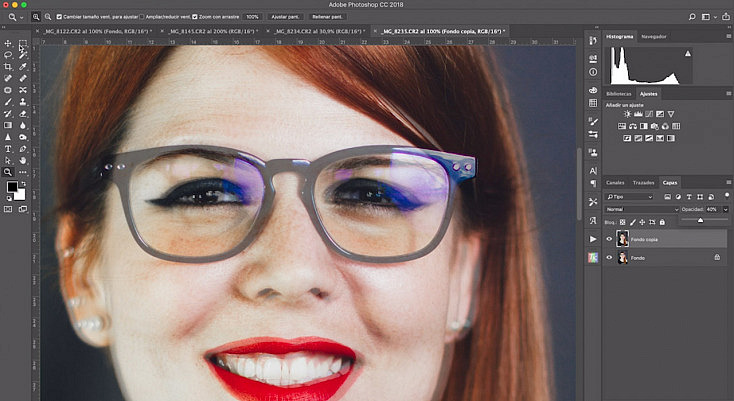The width and height of the screenshot is (734, 401).
Task: Open the Capas panel menu
Action: [x=728, y=182]
